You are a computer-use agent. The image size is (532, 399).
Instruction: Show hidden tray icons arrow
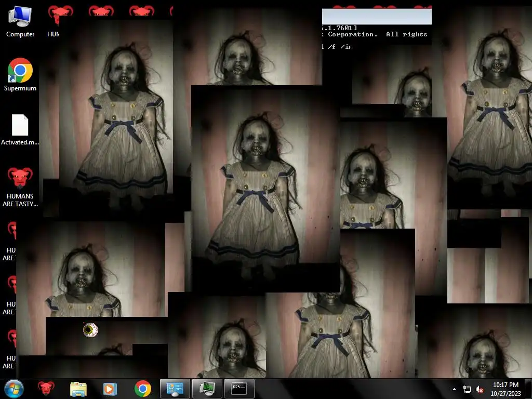click(454, 389)
